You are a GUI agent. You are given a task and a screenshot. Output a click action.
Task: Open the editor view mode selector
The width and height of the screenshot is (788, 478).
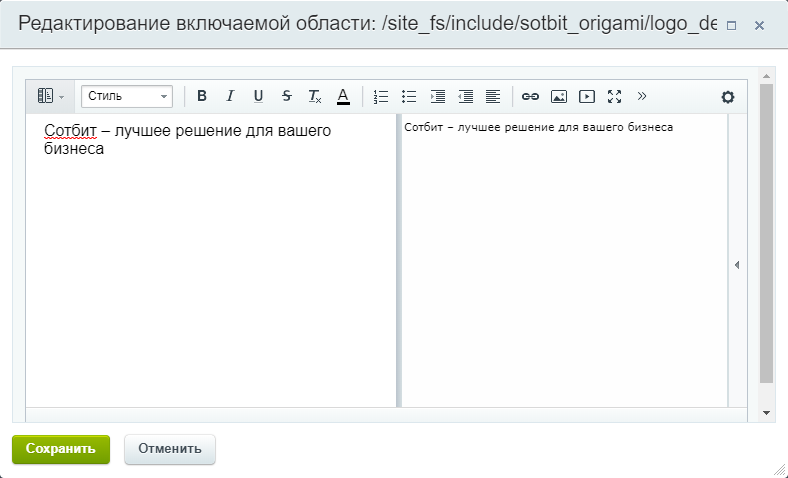(50, 96)
